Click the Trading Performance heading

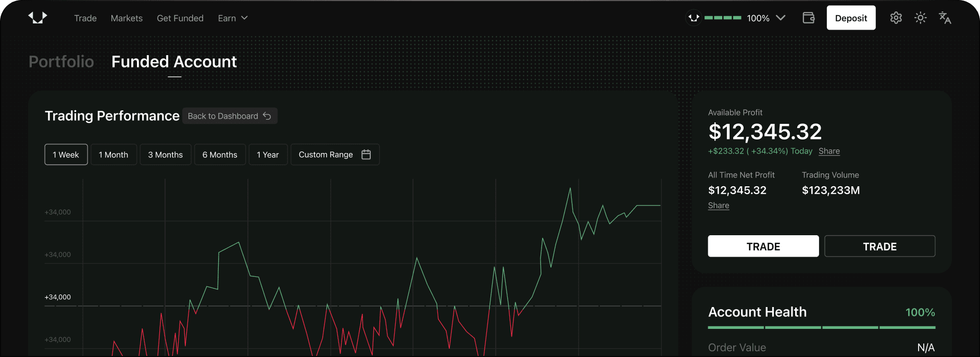pyautogui.click(x=112, y=116)
